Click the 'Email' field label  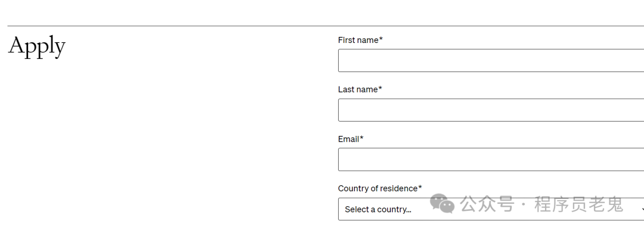[349, 139]
